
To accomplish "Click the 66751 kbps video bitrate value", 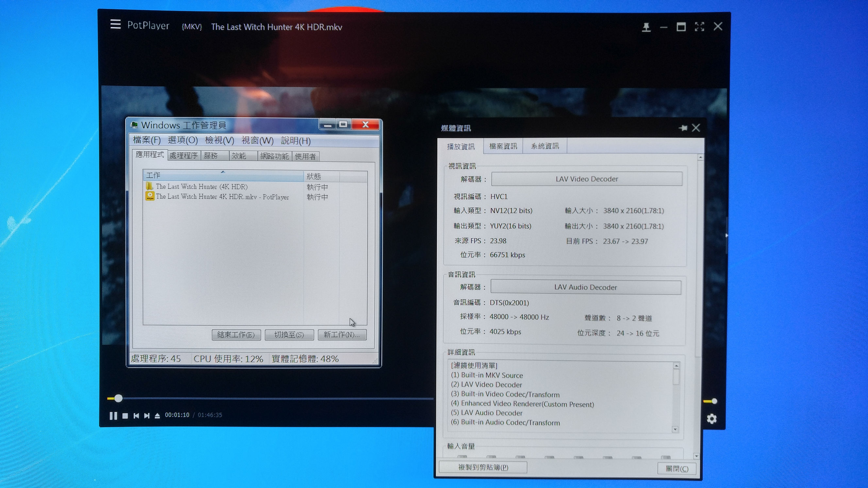I will (508, 255).
